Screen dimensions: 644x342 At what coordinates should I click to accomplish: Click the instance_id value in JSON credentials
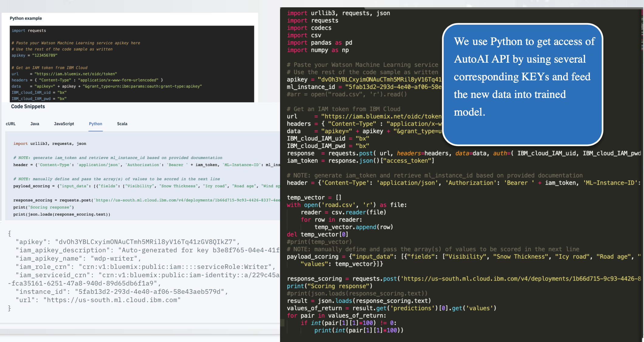coord(150,291)
